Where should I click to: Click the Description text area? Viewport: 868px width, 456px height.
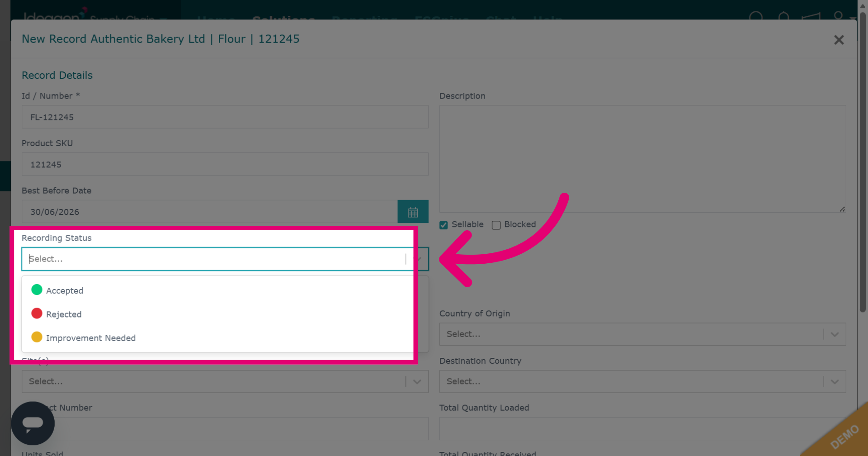(642, 159)
